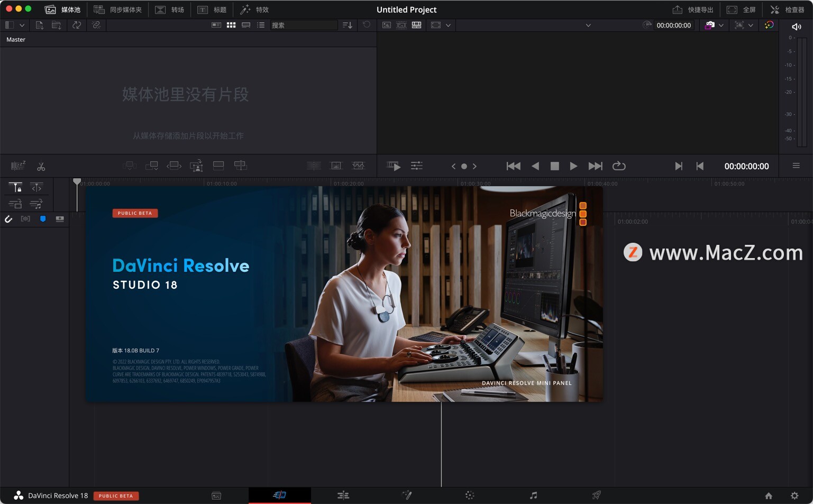The width and height of the screenshot is (813, 504).
Task: Switch media pool to strip view
Action: click(x=246, y=25)
